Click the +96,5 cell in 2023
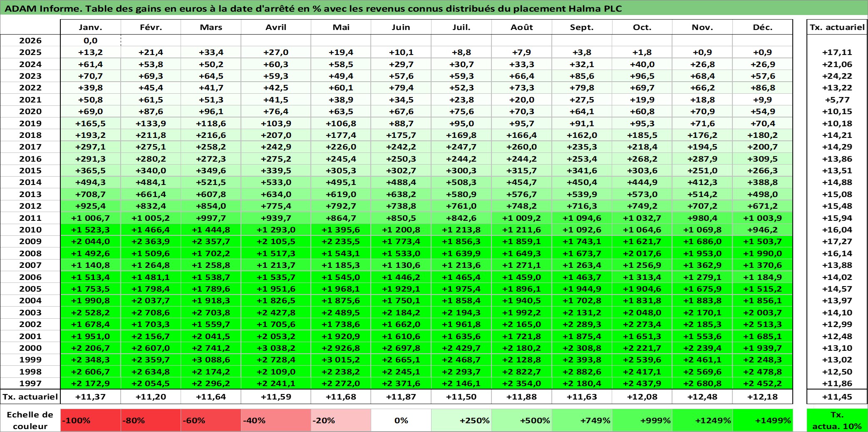The width and height of the screenshot is (868, 432). pos(642,76)
